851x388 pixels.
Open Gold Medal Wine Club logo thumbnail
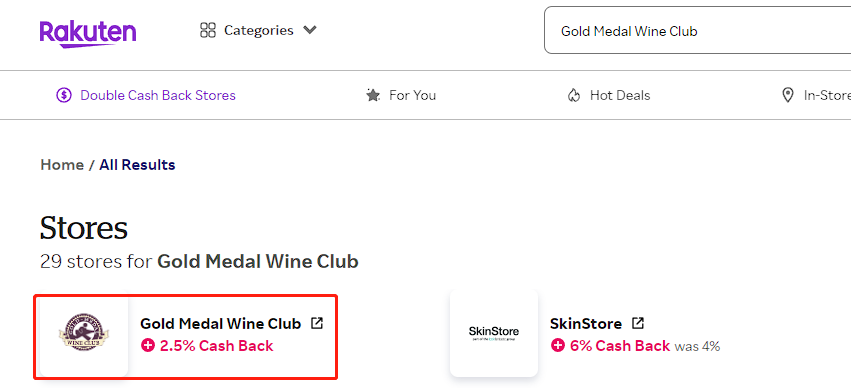tap(84, 332)
